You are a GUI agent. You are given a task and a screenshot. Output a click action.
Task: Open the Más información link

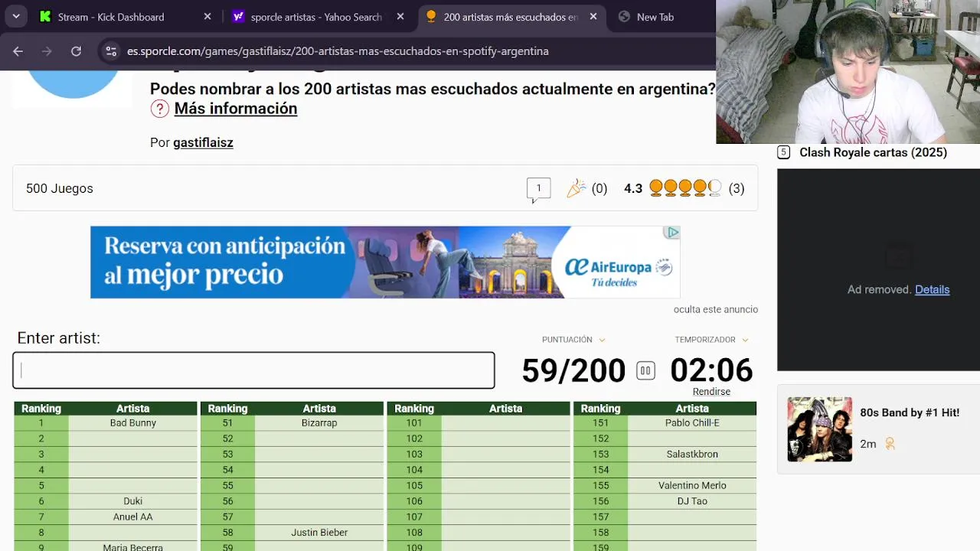(236, 109)
